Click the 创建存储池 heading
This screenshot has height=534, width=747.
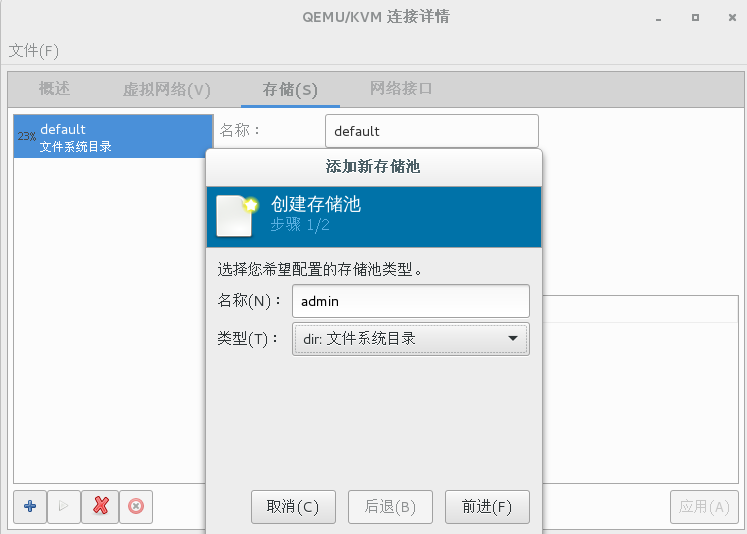pos(316,204)
